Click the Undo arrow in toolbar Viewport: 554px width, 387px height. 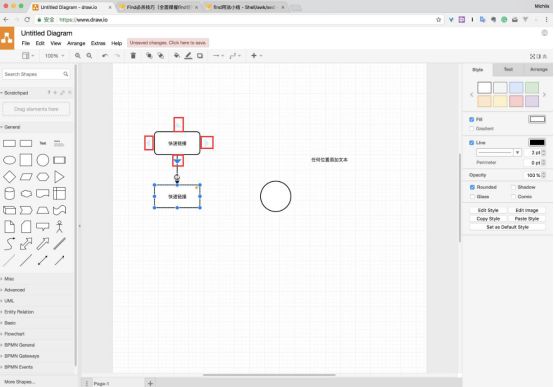coord(105,55)
